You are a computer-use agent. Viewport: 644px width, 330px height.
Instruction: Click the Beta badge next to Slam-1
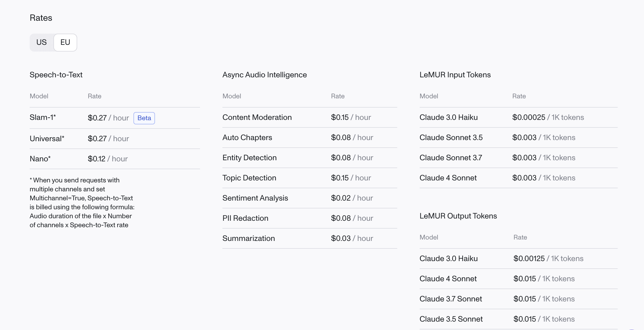tap(144, 118)
